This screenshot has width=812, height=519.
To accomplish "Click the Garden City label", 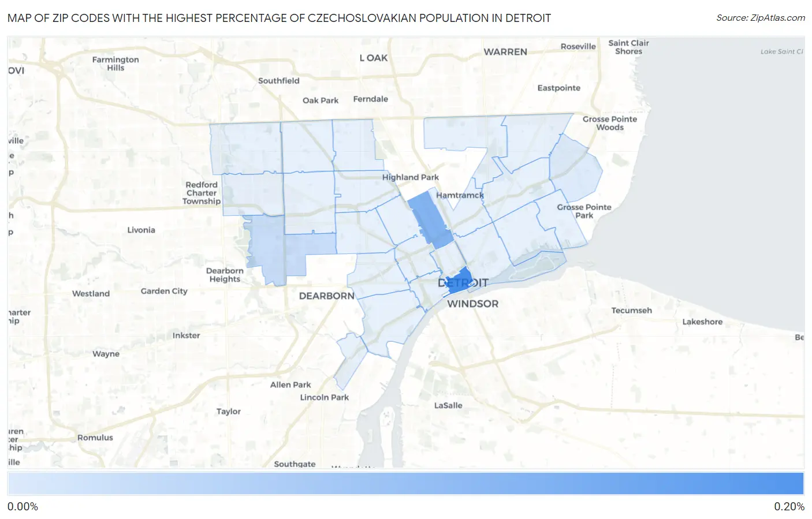I will coord(164,291).
